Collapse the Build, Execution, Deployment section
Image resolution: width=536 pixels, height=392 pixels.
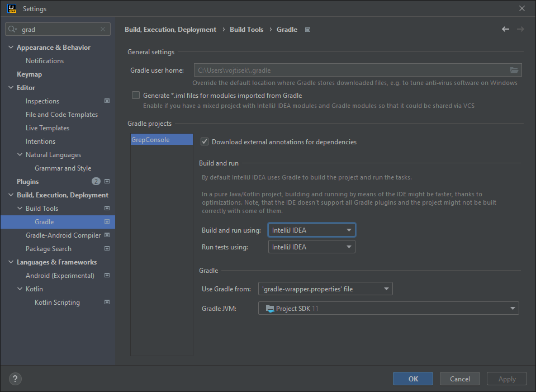click(11, 195)
